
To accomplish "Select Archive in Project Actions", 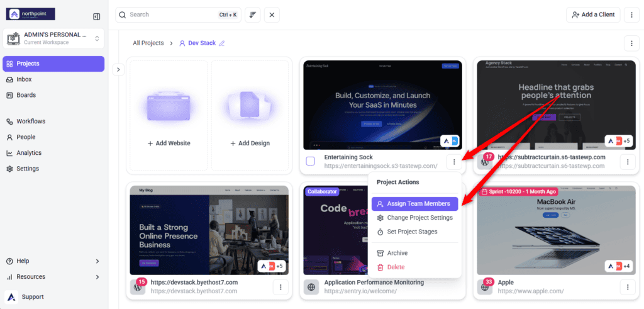I will pos(415,253).
